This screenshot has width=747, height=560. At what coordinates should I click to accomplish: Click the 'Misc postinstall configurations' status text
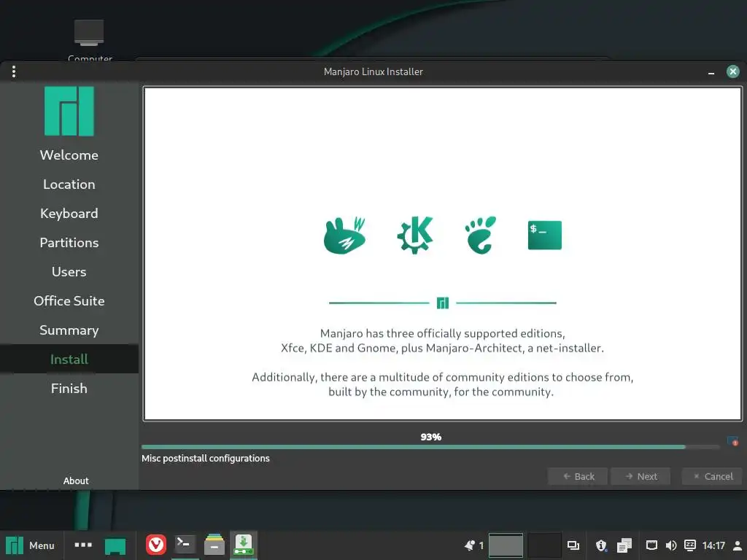tap(205, 458)
